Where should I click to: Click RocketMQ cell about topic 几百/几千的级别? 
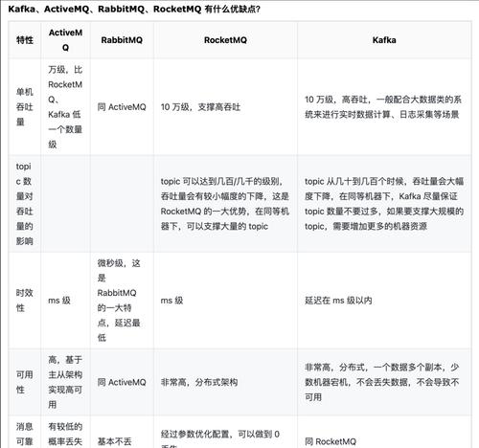coord(225,204)
